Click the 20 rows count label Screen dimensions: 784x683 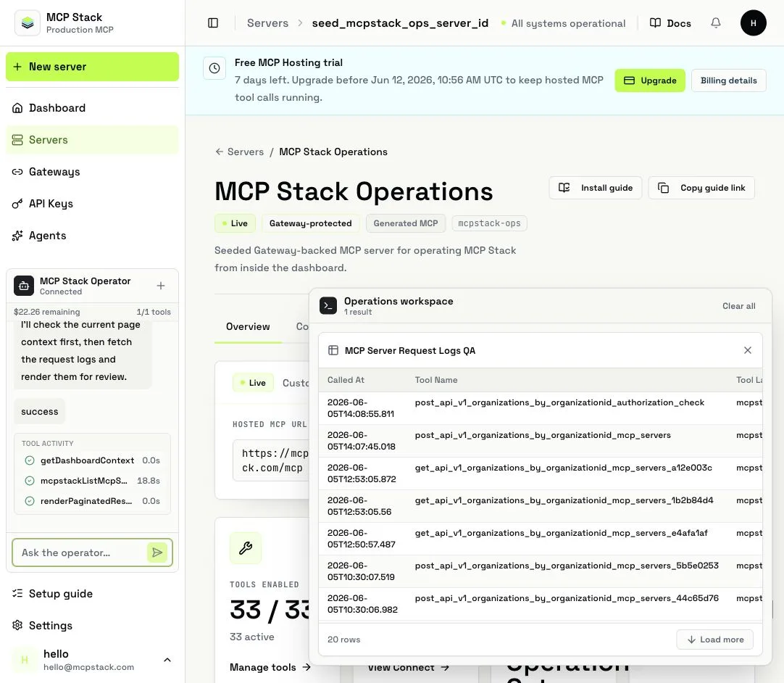344,639
